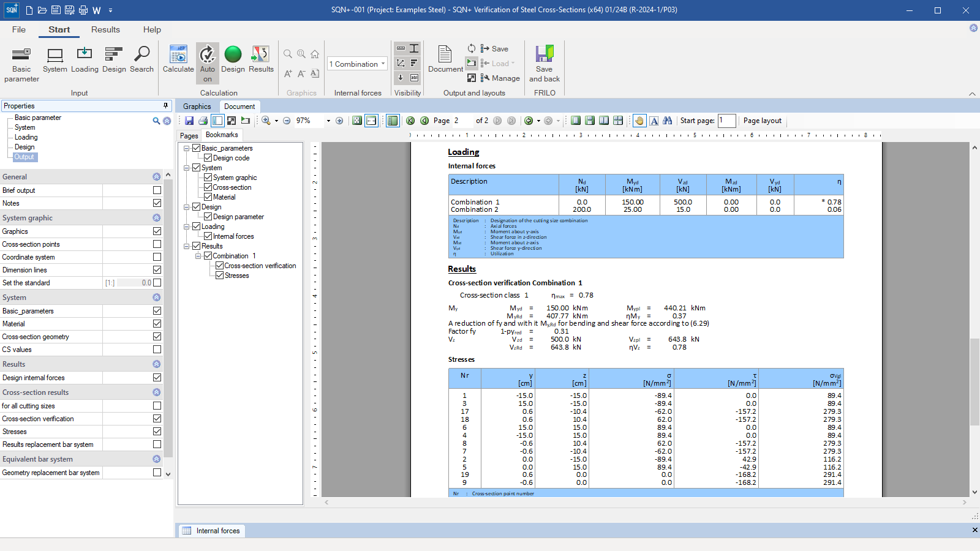Viewport: 980px width, 551px height.
Task: Open the Loading input ribbon tool
Action: [x=85, y=60]
